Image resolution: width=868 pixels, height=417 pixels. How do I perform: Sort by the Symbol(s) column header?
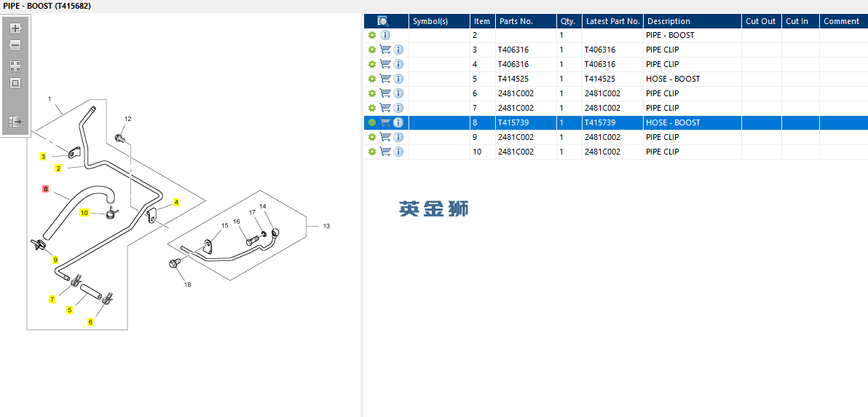tap(440, 21)
